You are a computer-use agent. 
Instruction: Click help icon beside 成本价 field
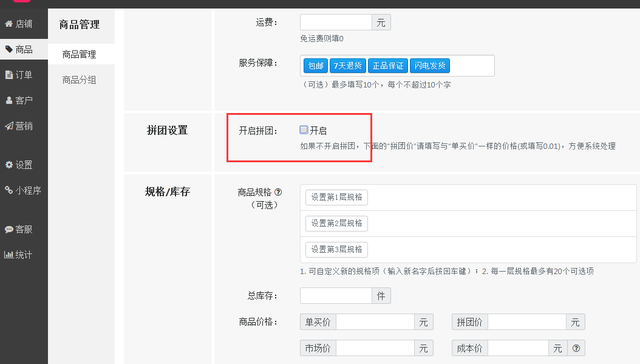point(576,348)
